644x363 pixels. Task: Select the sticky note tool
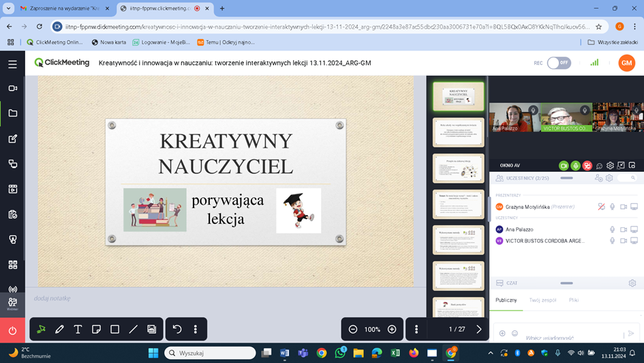pyautogui.click(x=96, y=330)
